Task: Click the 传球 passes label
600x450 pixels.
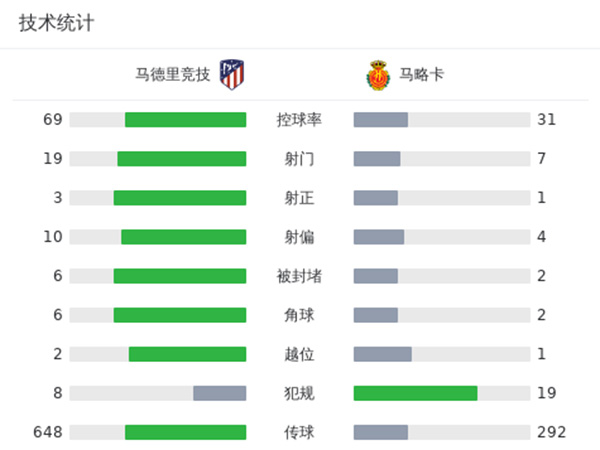Action: [299, 432]
